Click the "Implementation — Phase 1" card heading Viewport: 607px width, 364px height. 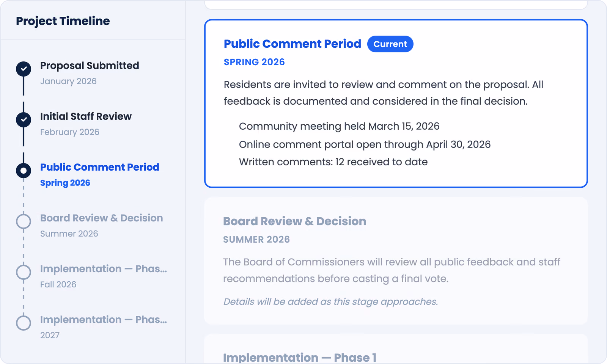click(300, 358)
